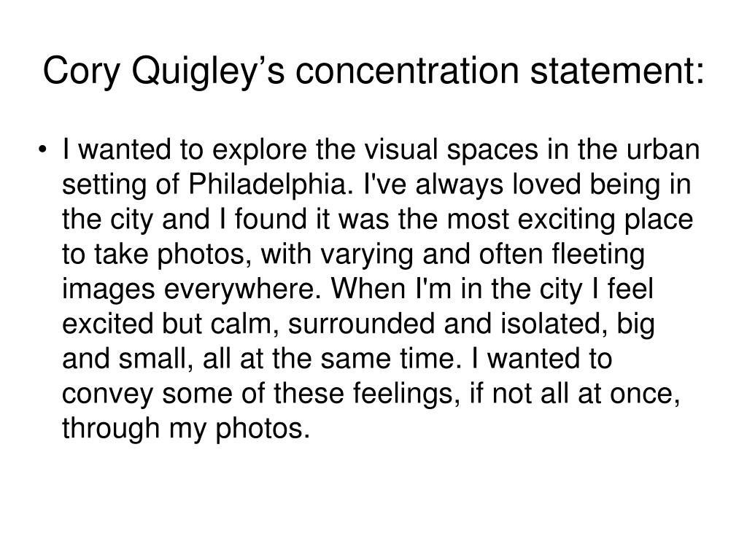The height and width of the screenshot is (560, 747).
Task: Click the bullet point marker before the paragraph
Action: [x=43, y=150]
